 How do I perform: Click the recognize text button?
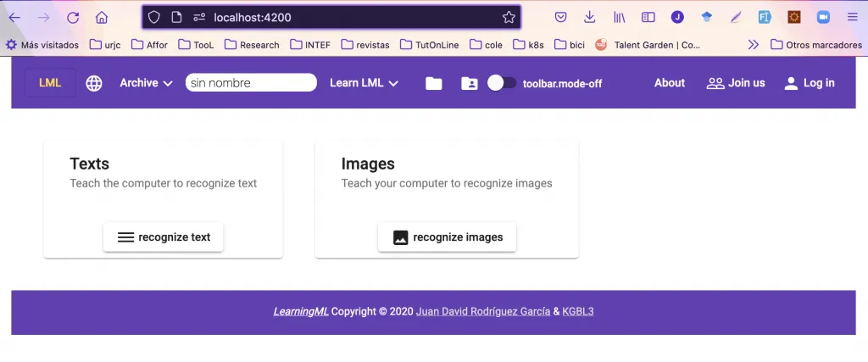coord(164,237)
